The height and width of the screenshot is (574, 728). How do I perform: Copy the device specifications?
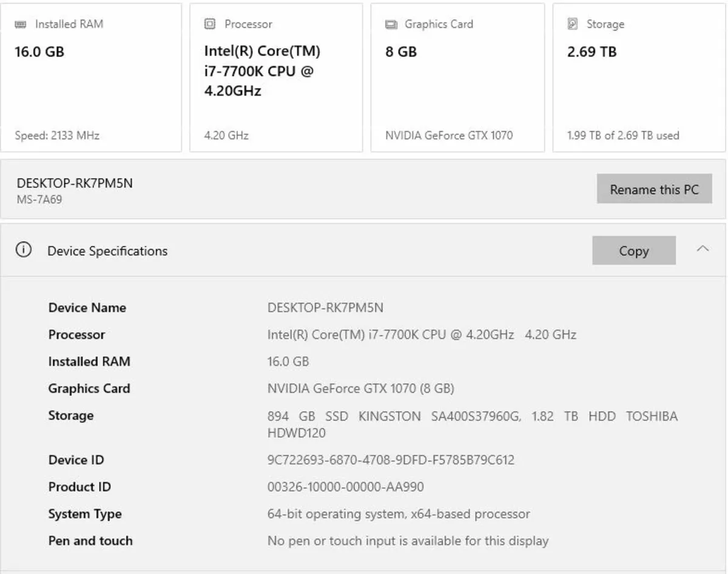(634, 251)
